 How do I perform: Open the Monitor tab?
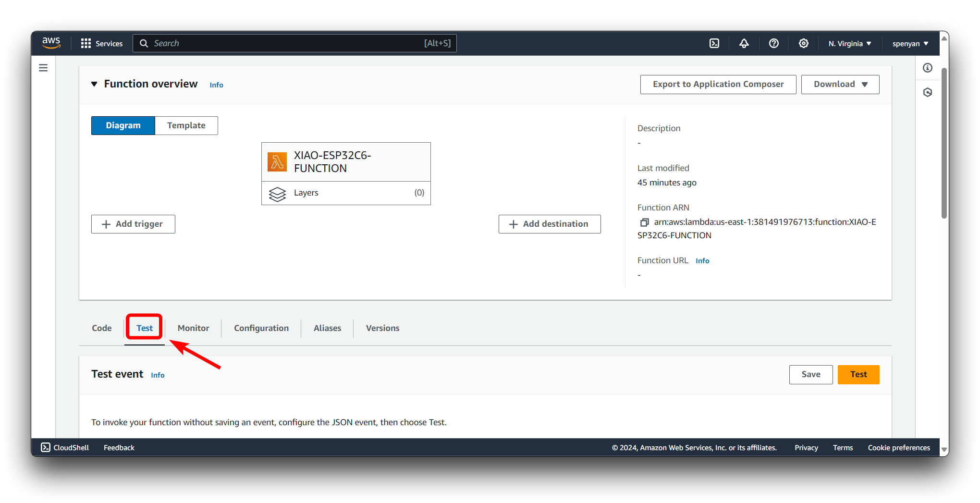pos(193,328)
